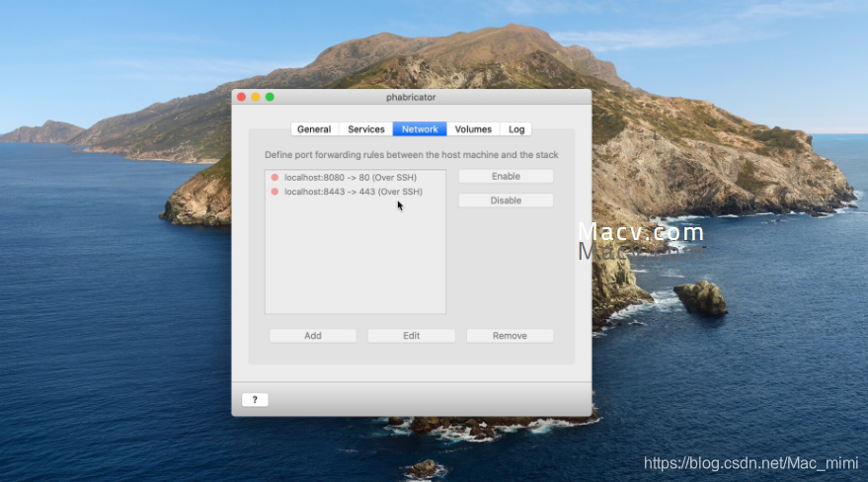This screenshot has width=868, height=482.
Task: Click the Disable button
Action: coord(506,201)
